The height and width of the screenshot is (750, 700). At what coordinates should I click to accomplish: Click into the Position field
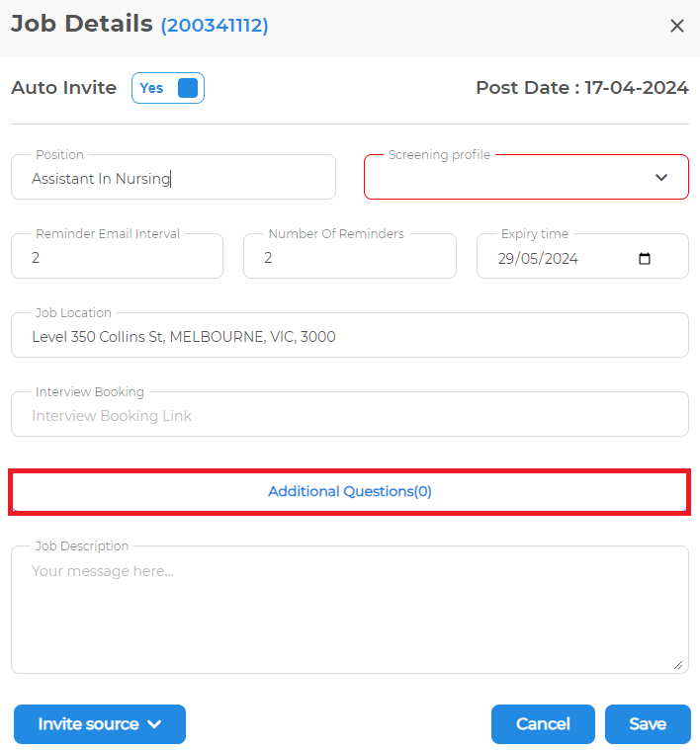(x=173, y=177)
